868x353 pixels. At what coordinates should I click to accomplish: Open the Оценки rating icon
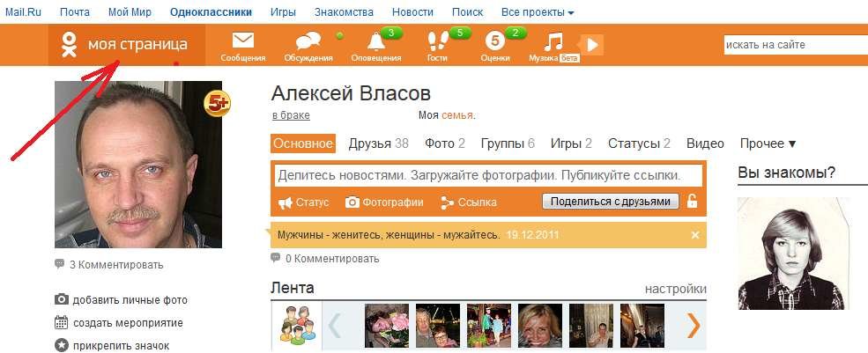(x=495, y=41)
